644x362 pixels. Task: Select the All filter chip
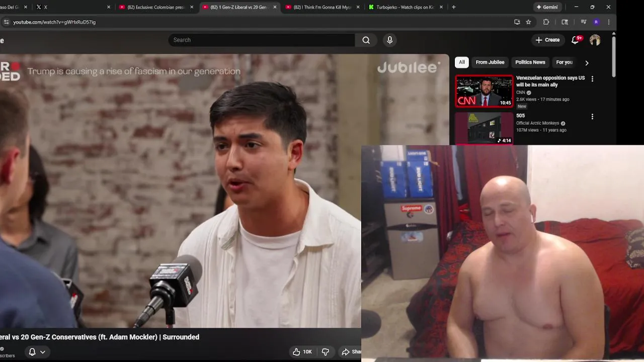pyautogui.click(x=462, y=62)
